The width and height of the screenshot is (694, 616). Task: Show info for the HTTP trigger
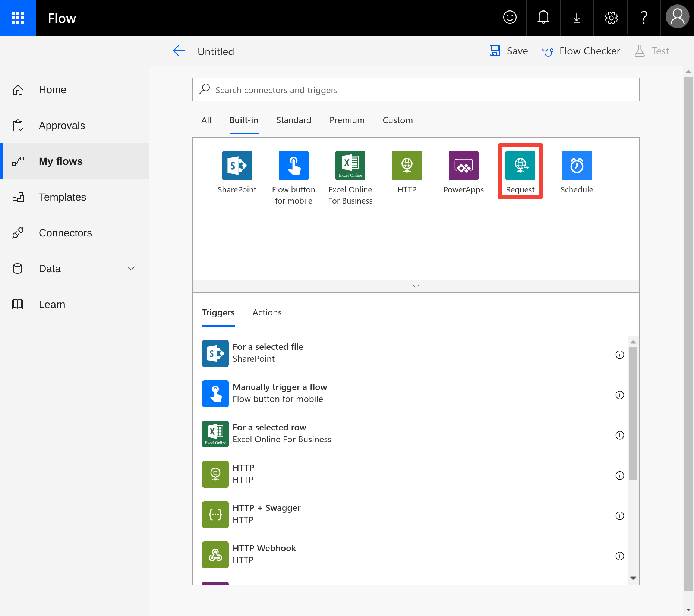tap(619, 475)
